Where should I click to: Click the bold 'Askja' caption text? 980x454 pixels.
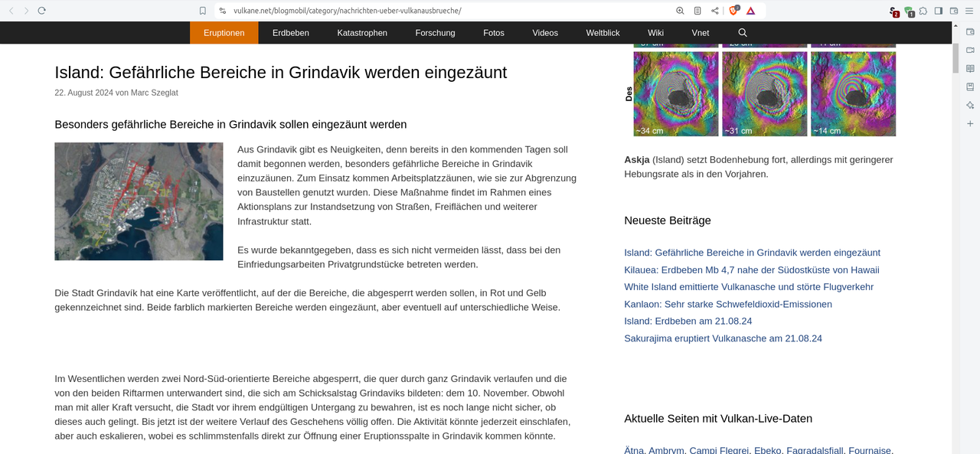pos(637,160)
